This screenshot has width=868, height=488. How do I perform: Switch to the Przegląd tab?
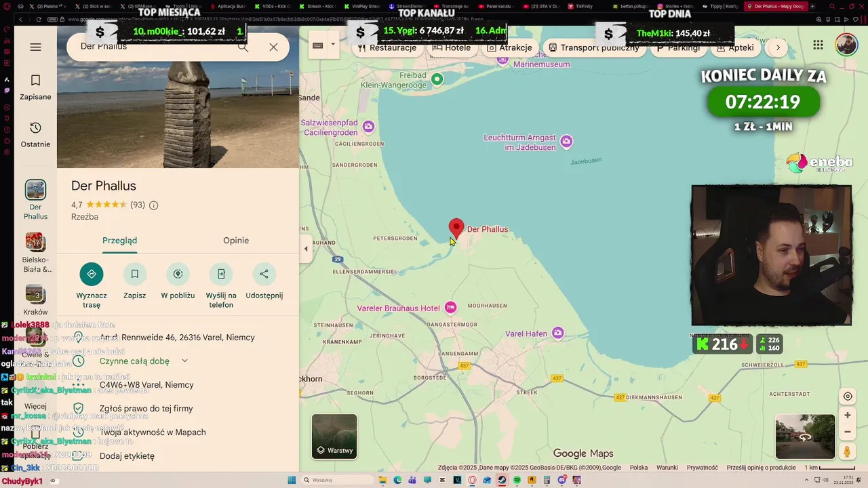119,241
